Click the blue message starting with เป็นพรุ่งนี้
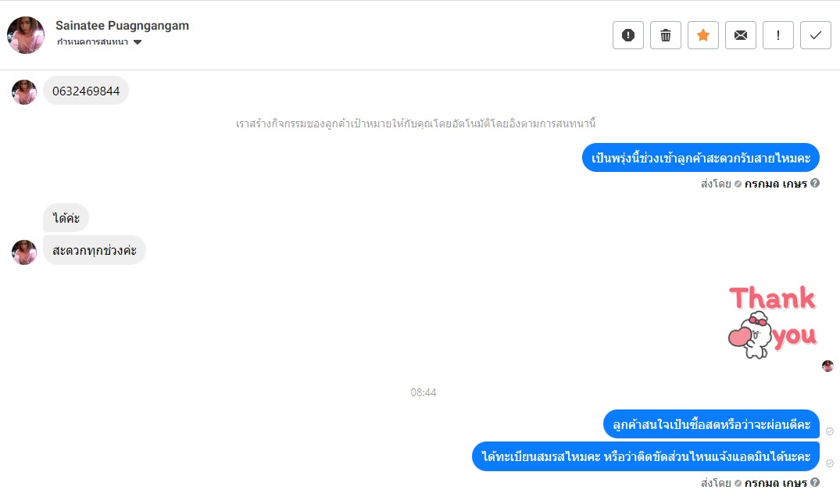 click(x=701, y=158)
